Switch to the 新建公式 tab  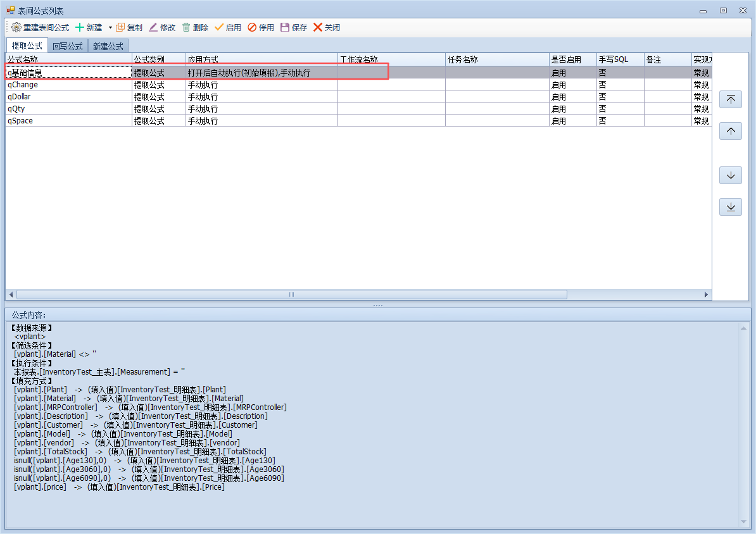tap(108, 46)
